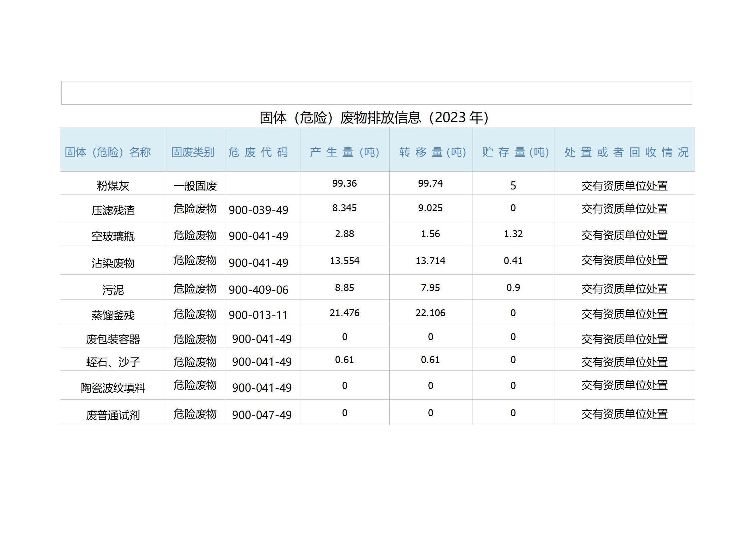Screen dimensions: 756x534
Task: Click the cell 陶瓷波纹填料
Action: click(113, 388)
